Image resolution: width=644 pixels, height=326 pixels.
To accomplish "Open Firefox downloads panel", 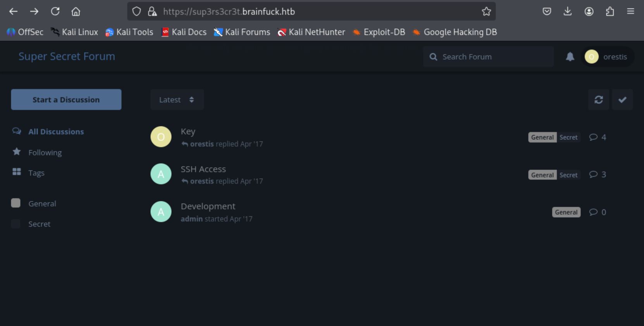I will coord(568,12).
